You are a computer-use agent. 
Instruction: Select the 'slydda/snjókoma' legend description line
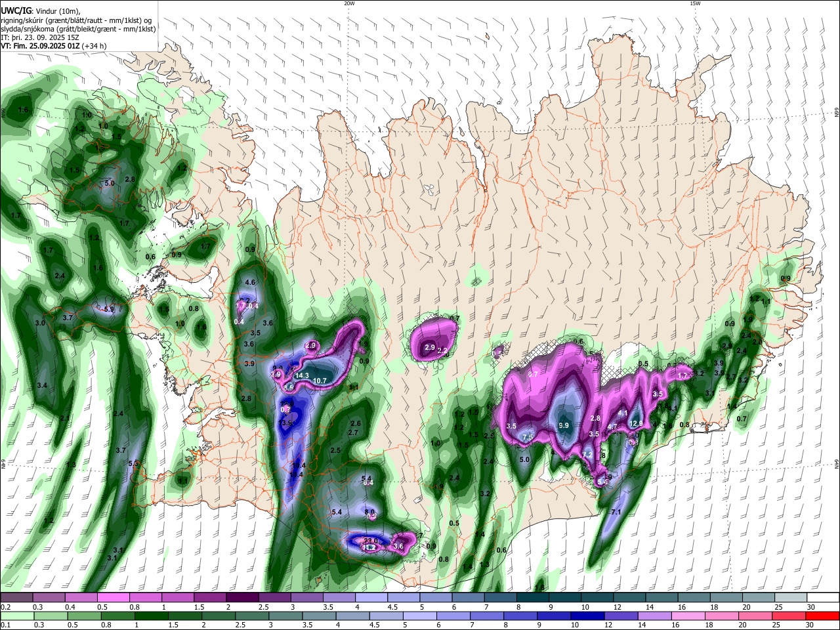78,28
